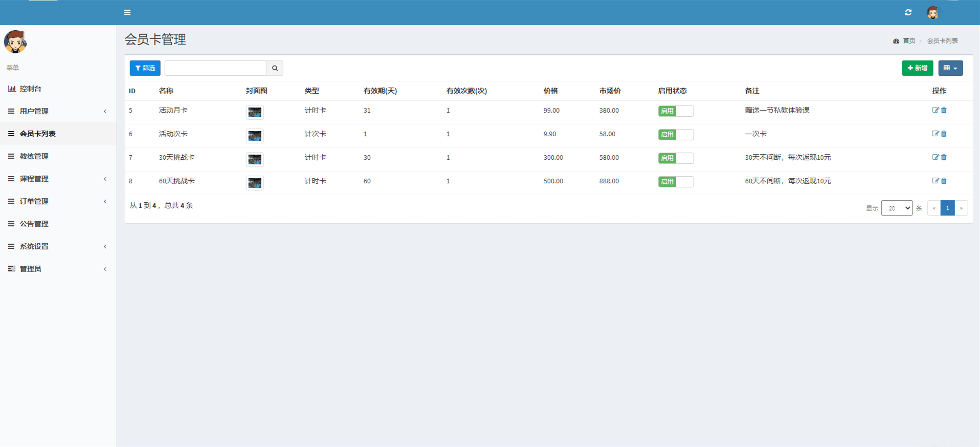Screen dimensions: 980x447
Task: Open cover thumbnail for 活动次卡
Action: (255, 136)
